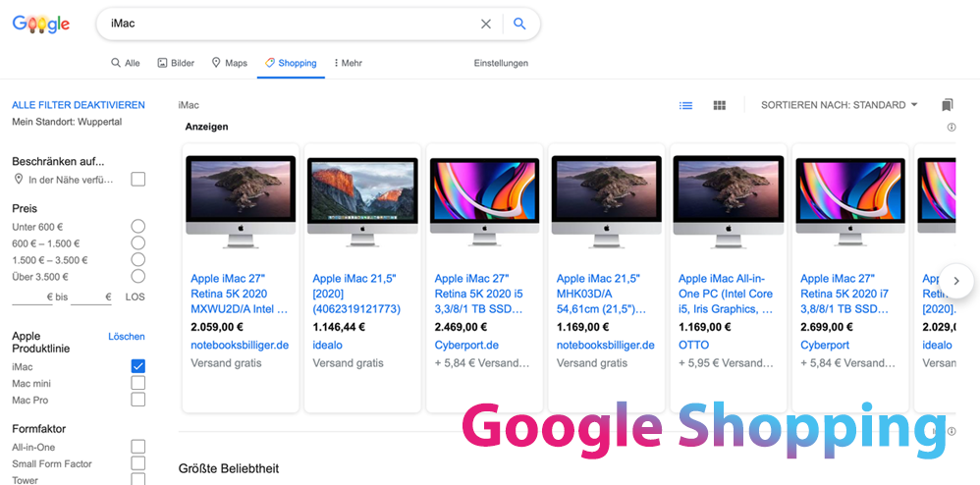The image size is (980, 485).
Task: Open iMac 27" MXWU2D/A product image
Action: point(241,201)
